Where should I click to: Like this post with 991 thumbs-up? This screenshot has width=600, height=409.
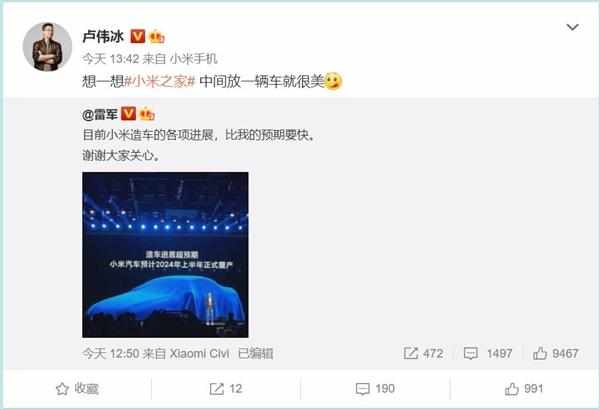coord(524,389)
